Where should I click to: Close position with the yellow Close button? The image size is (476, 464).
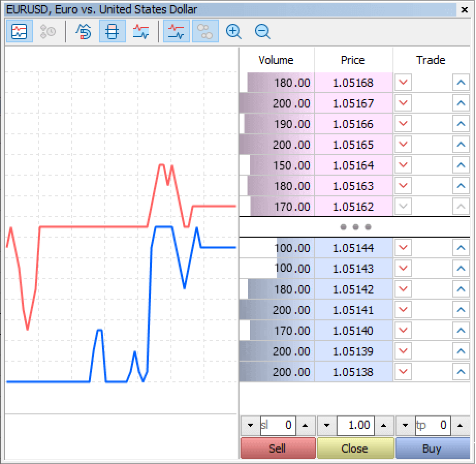coord(355,447)
